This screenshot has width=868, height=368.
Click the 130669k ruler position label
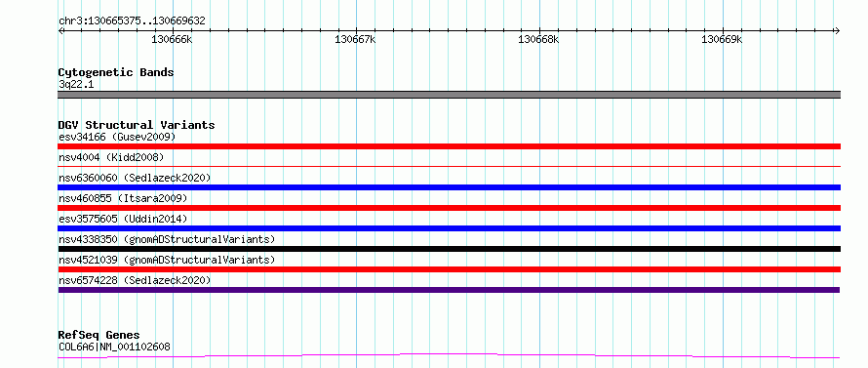(722, 40)
